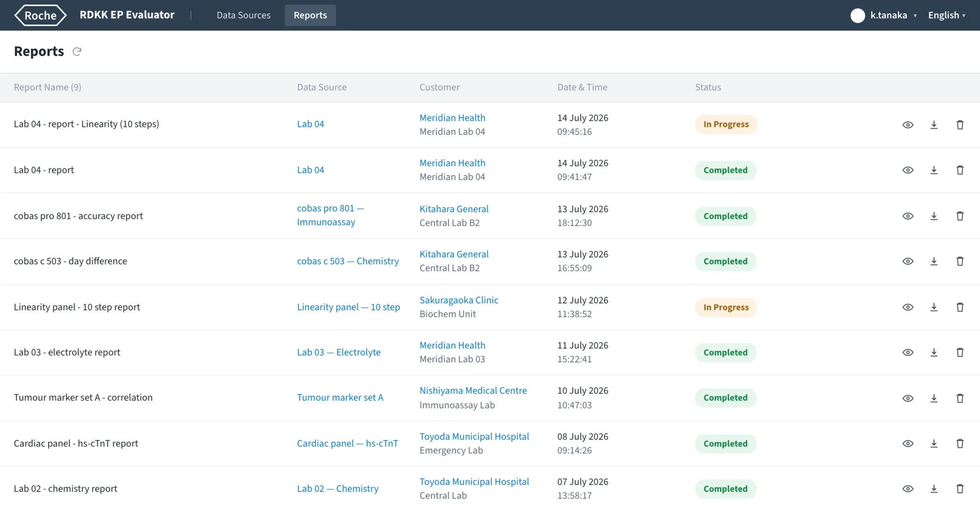The width and height of the screenshot is (980, 505).
Task: Delete the Tumour marker set A correlation report
Action: click(960, 399)
